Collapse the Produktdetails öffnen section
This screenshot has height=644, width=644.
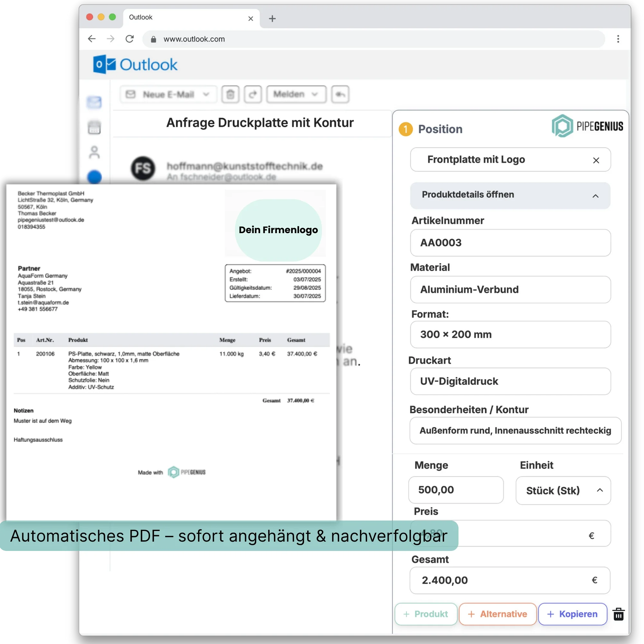click(595, 196)
